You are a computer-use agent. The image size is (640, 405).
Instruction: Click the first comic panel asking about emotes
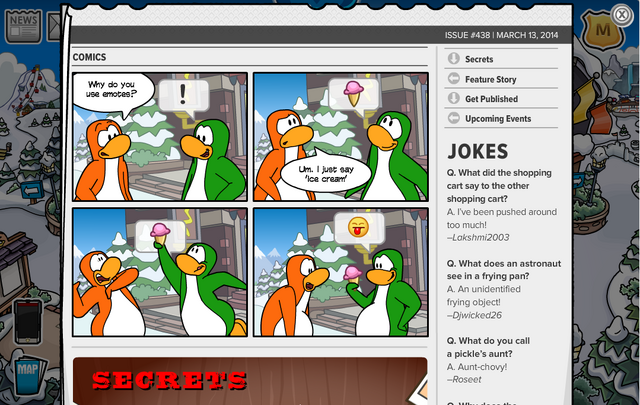[x=160, y=137]
